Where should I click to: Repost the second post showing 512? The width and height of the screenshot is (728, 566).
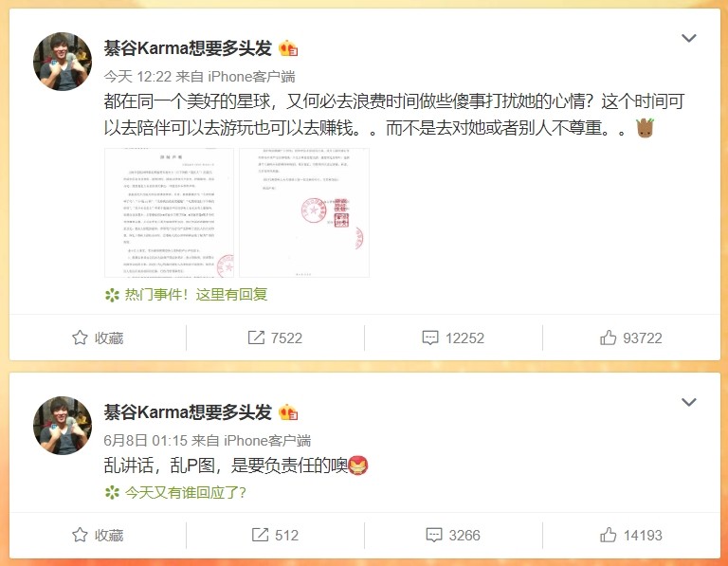point(275,536)
